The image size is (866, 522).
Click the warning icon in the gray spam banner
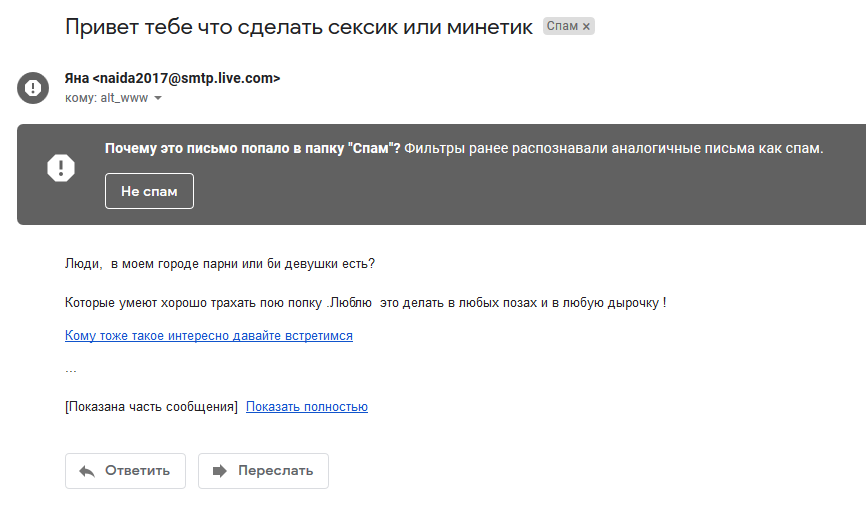point(61,167)
